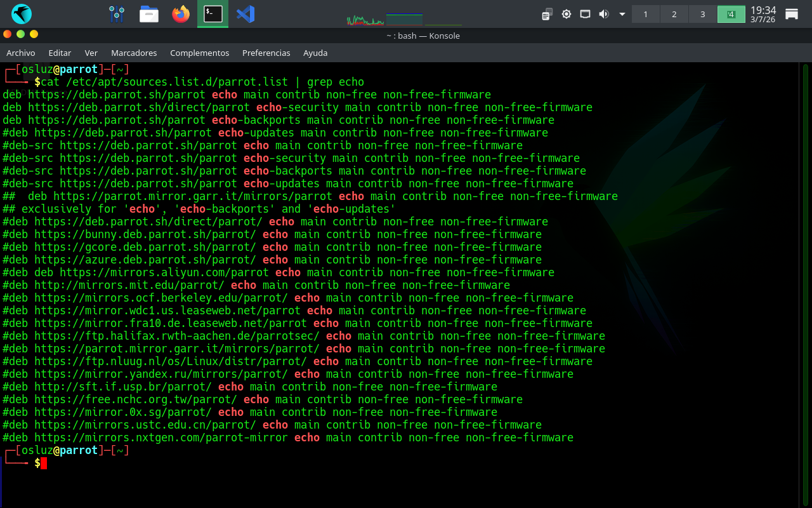Click the 'sft.if.usp.br/parrot/' line

click(x=250, y=387)
